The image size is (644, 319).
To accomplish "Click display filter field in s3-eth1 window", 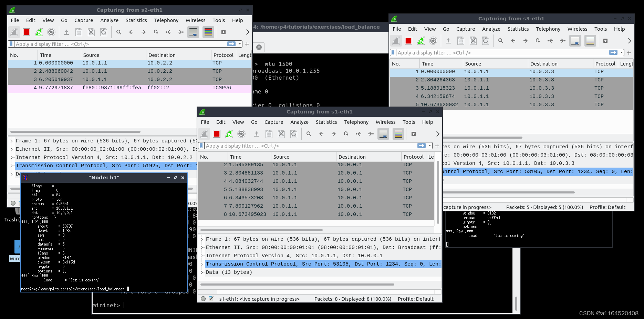I will [502, 53].
